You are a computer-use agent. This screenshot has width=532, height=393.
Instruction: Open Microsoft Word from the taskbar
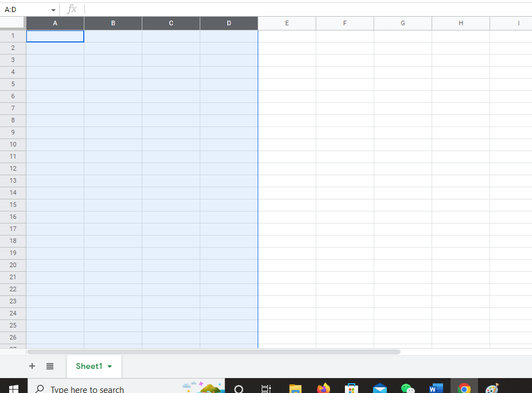436,388
